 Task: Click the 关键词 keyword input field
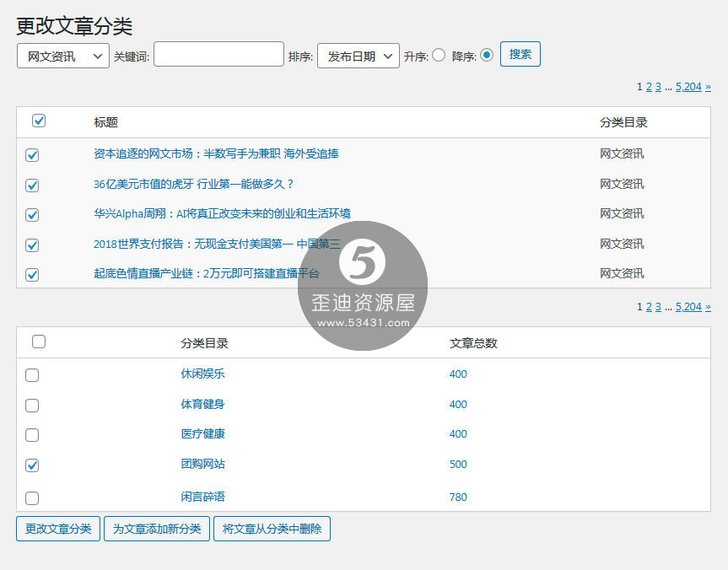[x=218, y=55]
